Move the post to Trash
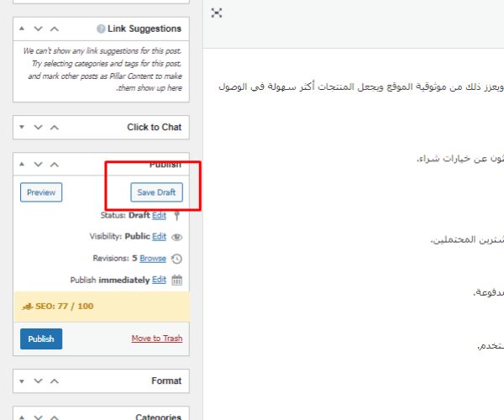Screen dimensions: 504x420 click(x=157, y=339)
